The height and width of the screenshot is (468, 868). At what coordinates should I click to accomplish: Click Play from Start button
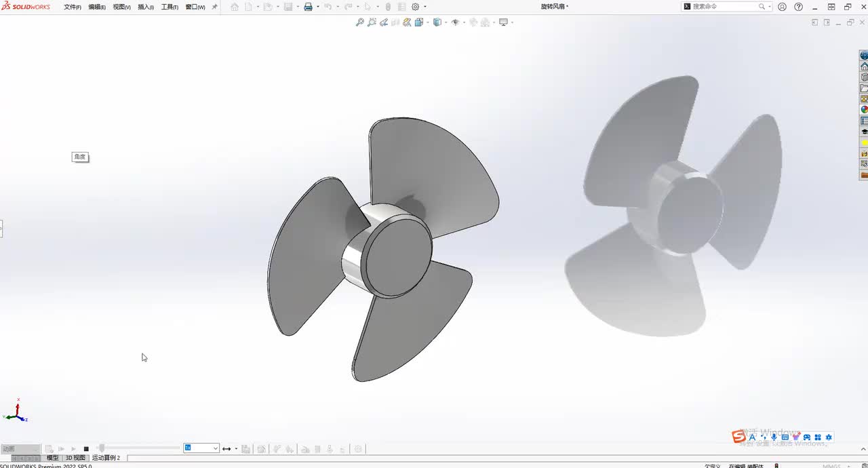(62, 449)
